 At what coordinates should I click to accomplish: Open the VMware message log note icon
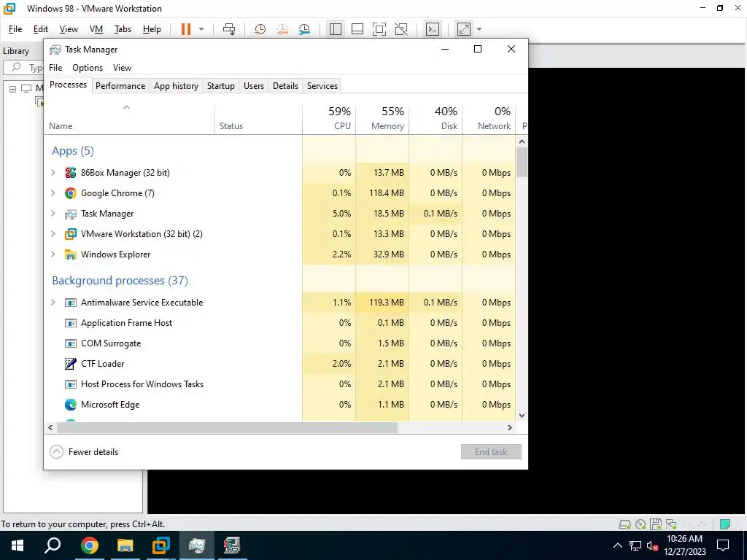[725, 524]
